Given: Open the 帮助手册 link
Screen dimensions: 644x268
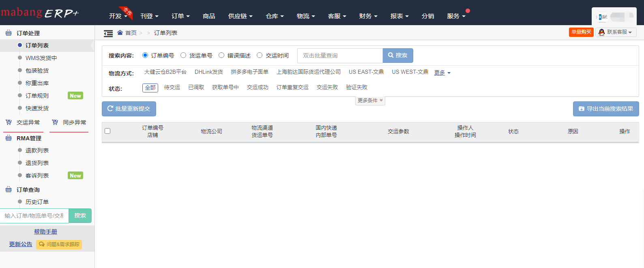Looking at the screenshot, I should coord(45,232).
